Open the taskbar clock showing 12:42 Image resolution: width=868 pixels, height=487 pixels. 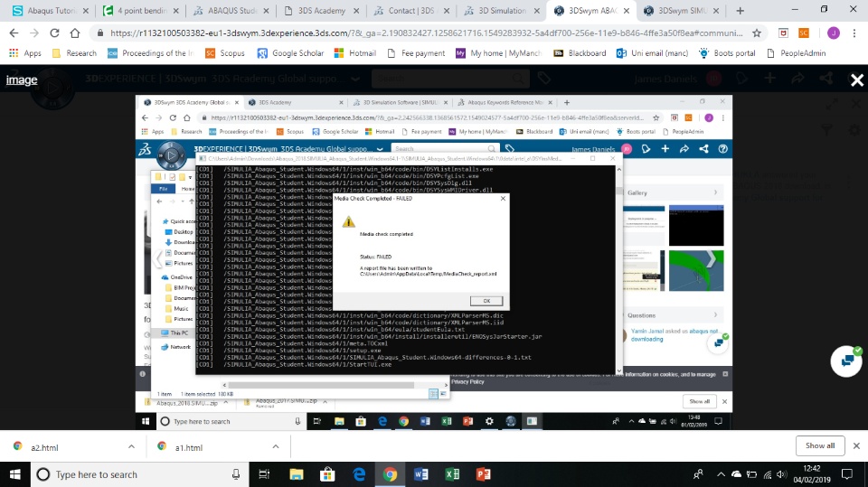point(812,474)
